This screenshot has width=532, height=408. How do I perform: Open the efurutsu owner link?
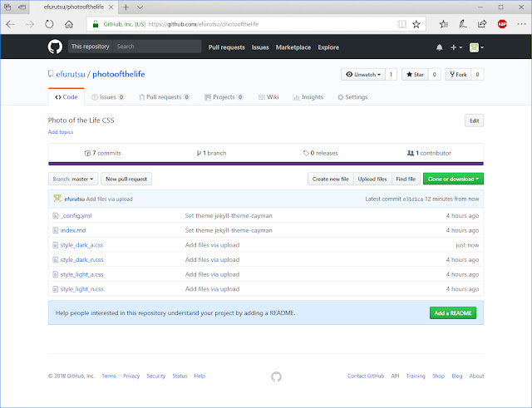(71, 74)
